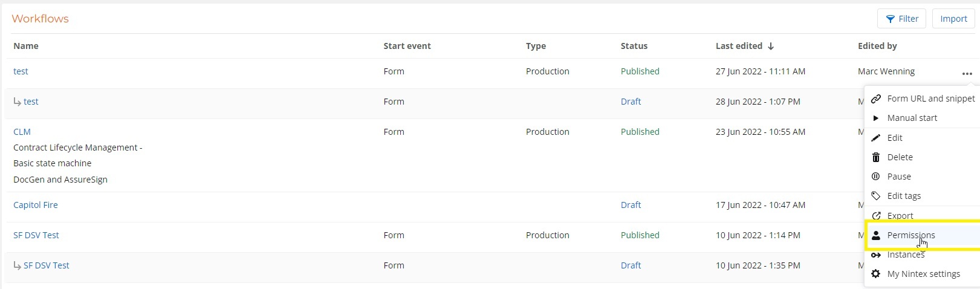Sort workflows by the Status column header
The width and height of the screenshot is (980, 289).
click(634, 46)
